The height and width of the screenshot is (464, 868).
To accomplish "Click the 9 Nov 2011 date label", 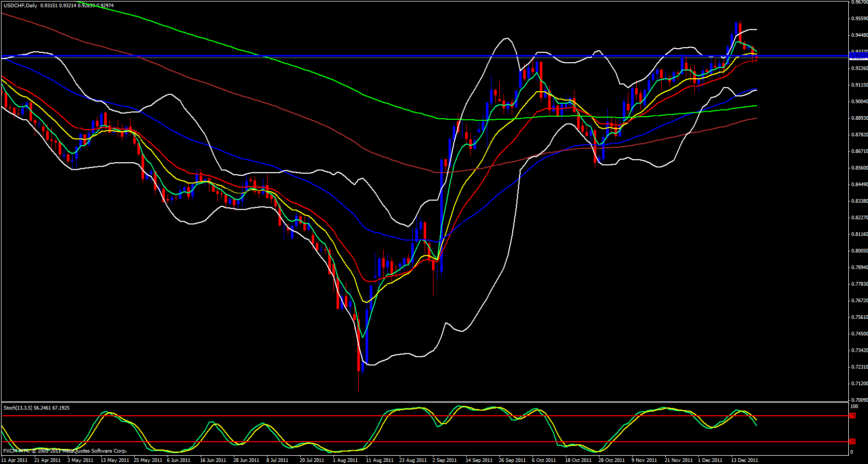I will [x=644, y=460].
